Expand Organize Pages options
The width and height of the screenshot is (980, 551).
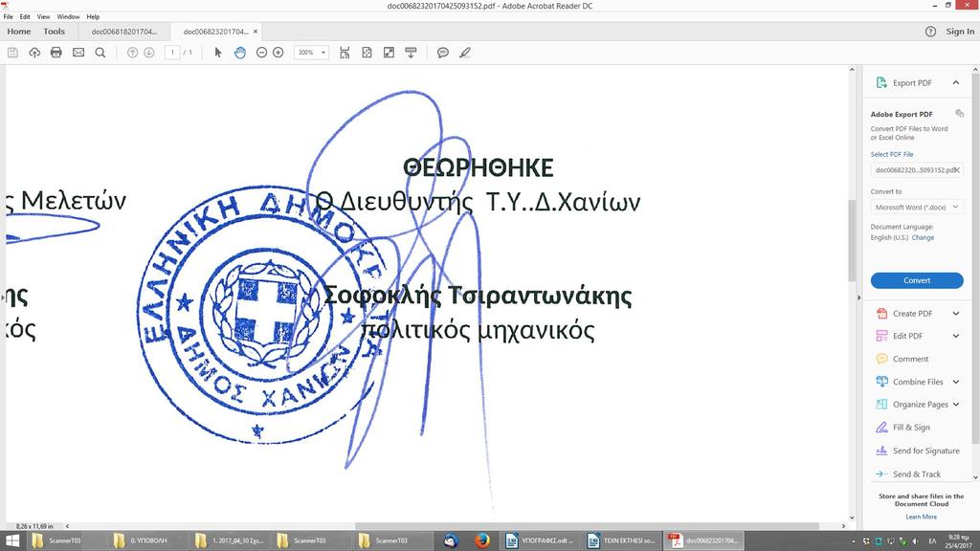click(x=956, y=405)
